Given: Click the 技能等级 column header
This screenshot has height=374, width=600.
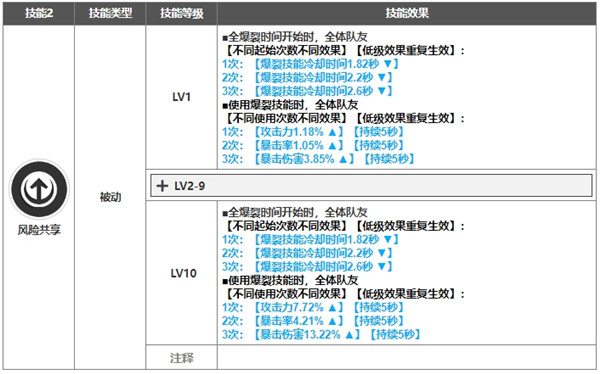Looking at the screenshot, I should [181, 13].
